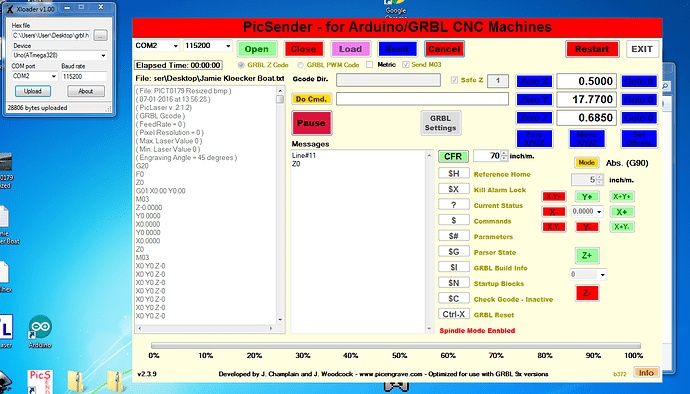Click the job progress bar
Viewport: 690px width, 394px height.
(x=396, y=346)
